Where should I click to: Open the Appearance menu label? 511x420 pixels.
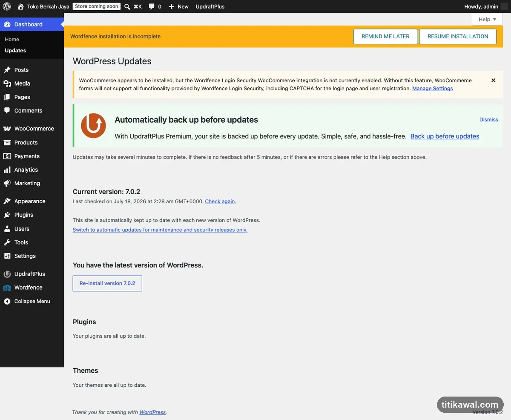[x=30, y=201]
